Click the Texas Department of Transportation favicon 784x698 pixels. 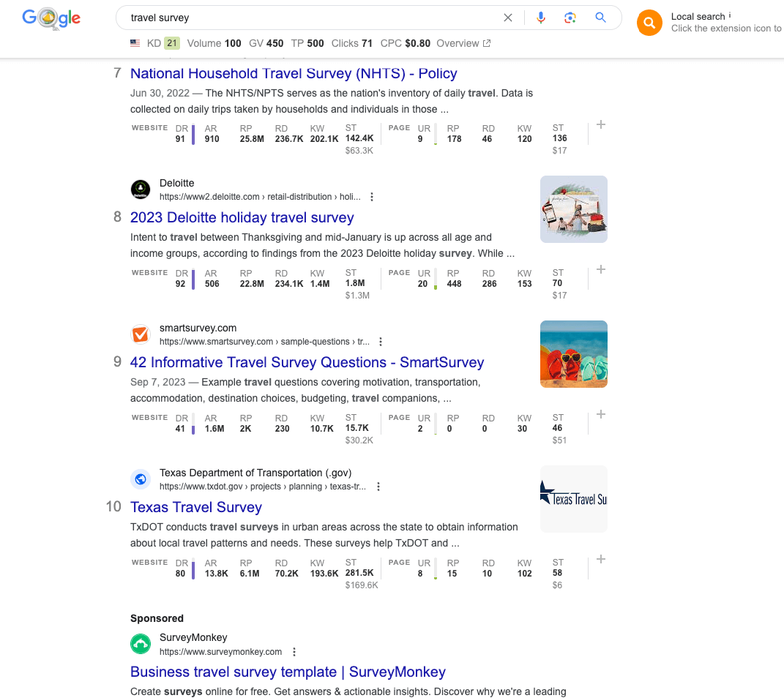pos(141,479)
